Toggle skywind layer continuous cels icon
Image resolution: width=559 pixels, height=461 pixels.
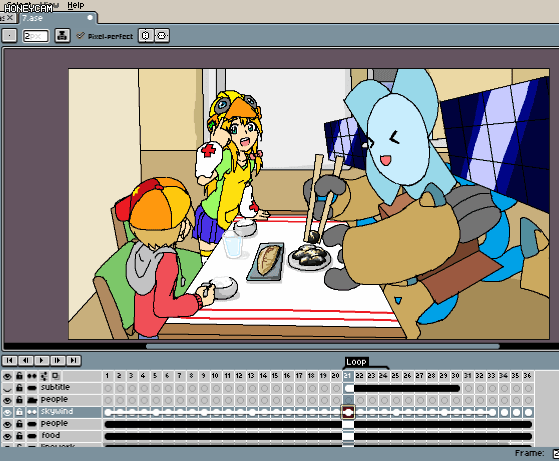pyautogui.click(x=32, y=412)
